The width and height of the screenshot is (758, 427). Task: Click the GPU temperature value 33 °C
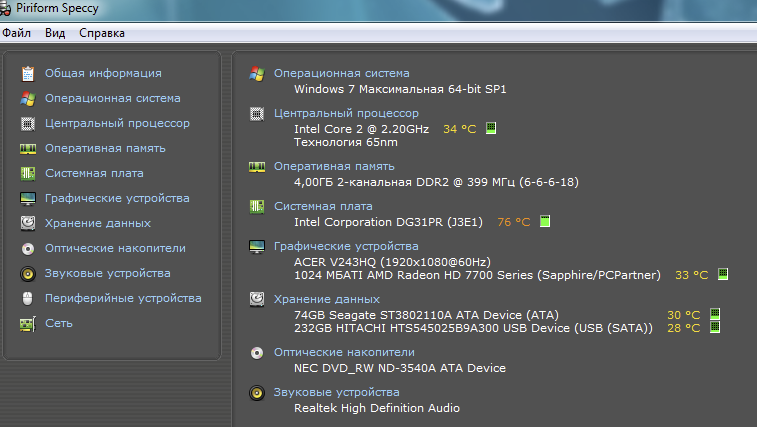(x=692, y=275)
